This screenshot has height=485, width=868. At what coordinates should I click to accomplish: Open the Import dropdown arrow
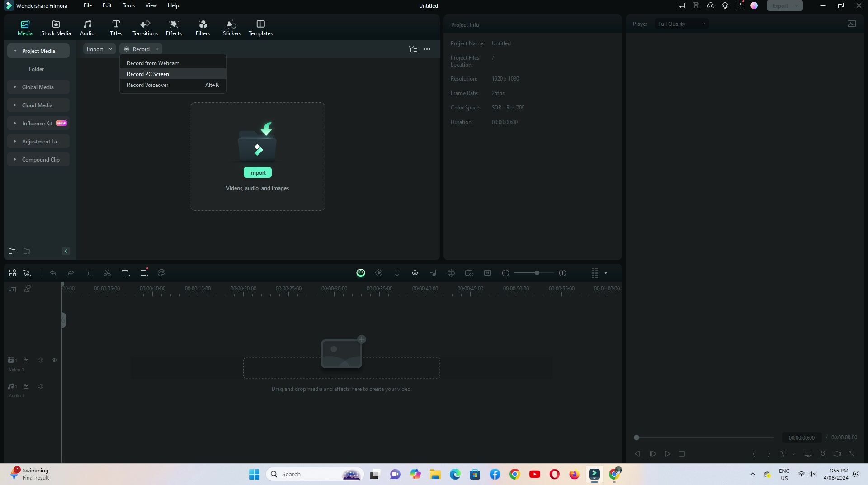point(110,49)
